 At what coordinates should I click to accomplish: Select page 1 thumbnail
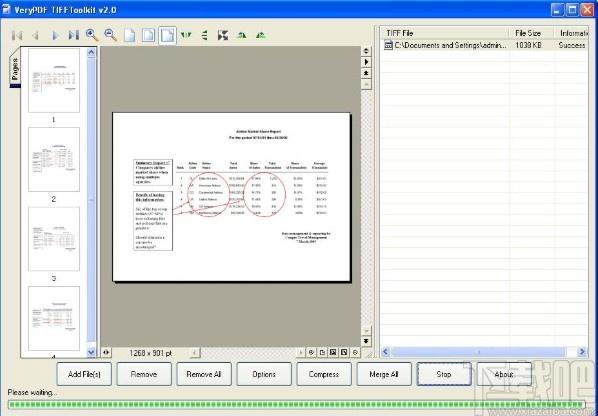(x=54, y=80)
